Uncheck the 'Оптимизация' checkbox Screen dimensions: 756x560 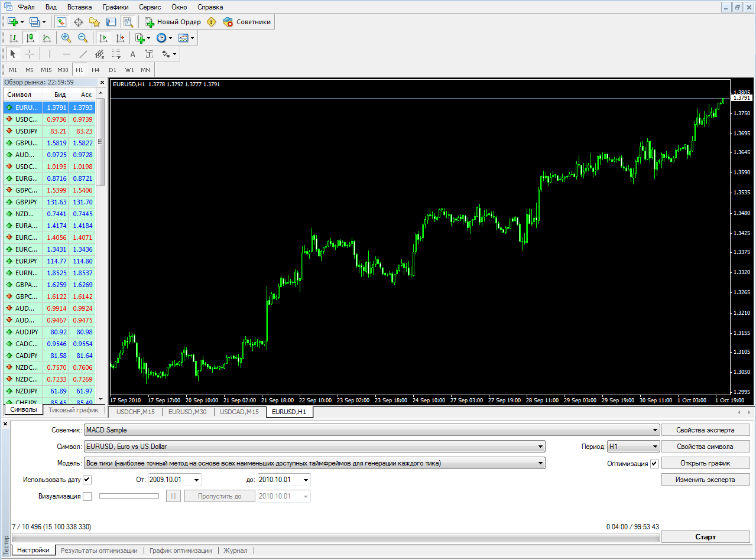(x=654, y=464)
